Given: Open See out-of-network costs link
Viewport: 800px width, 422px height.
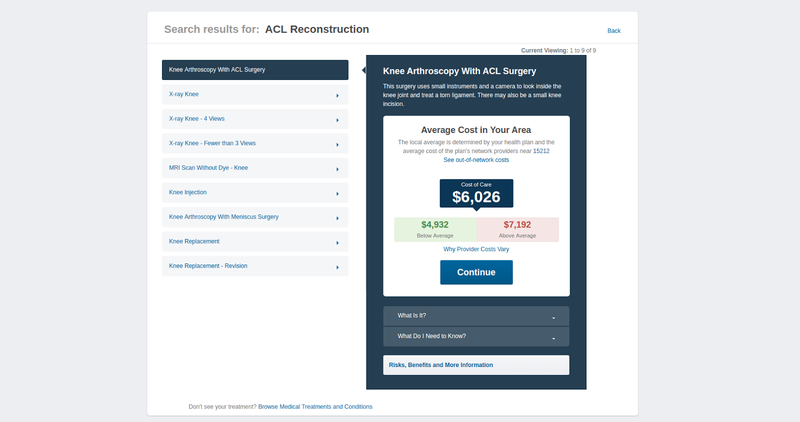Looking at the screenshot, I should pos(476,160).
